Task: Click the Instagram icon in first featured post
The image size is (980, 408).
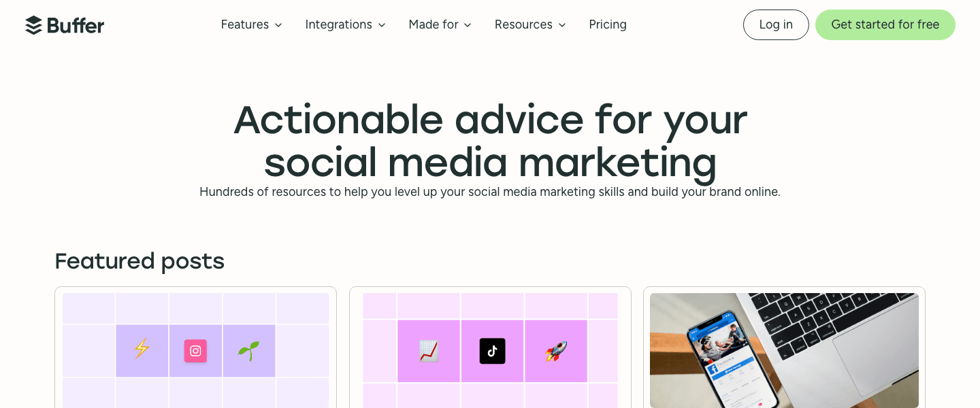Action: tap(195, 351)
